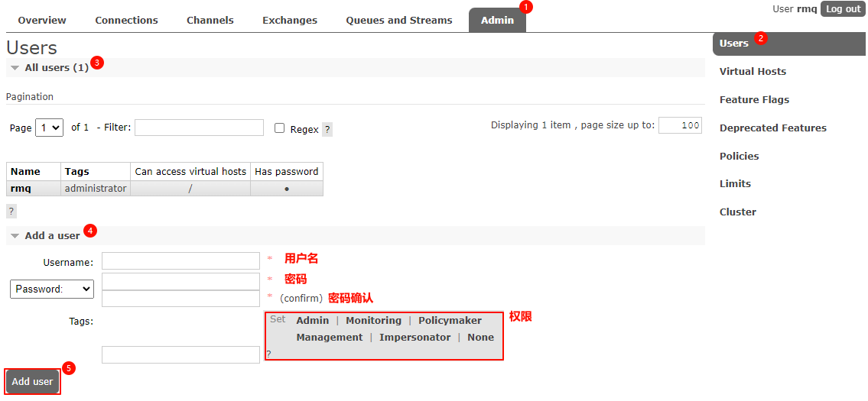Edit the page size field

[681, 125]
